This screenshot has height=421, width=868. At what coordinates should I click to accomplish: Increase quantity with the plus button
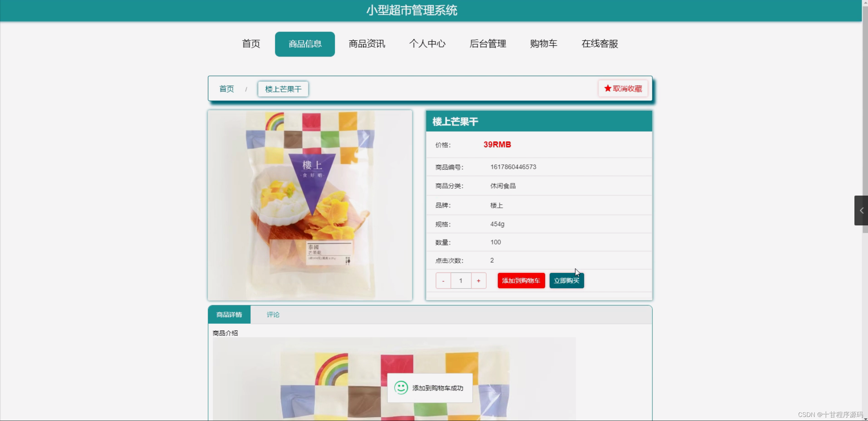(478, 281)
